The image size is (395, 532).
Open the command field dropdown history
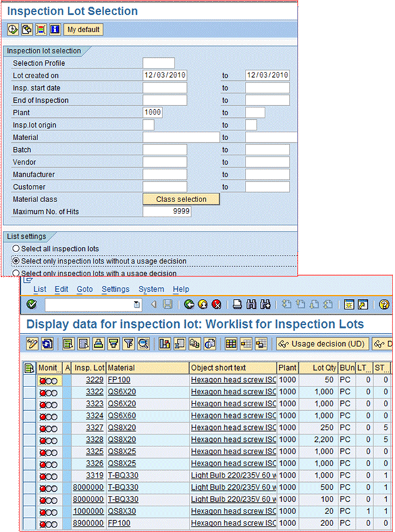pos(136,304)
